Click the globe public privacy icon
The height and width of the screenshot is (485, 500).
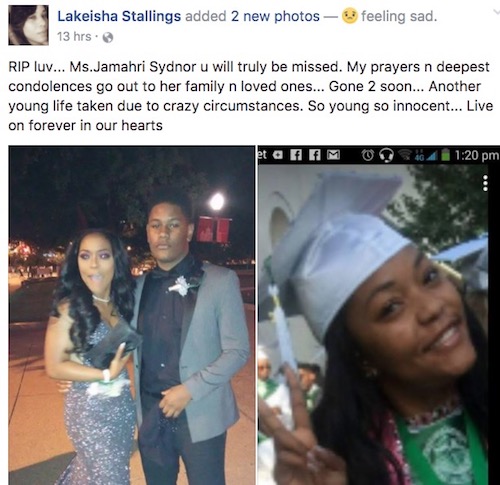click(x=108, y=37)
